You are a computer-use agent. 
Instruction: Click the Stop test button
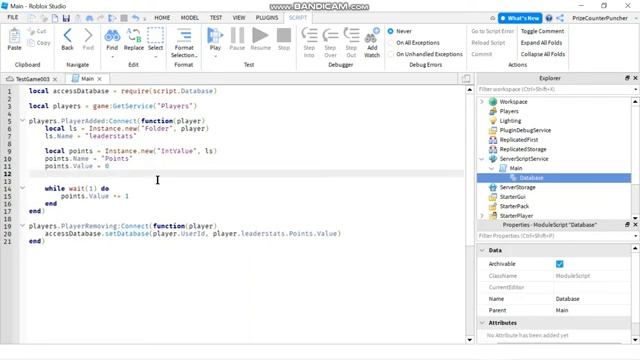(x=284, y=39)
